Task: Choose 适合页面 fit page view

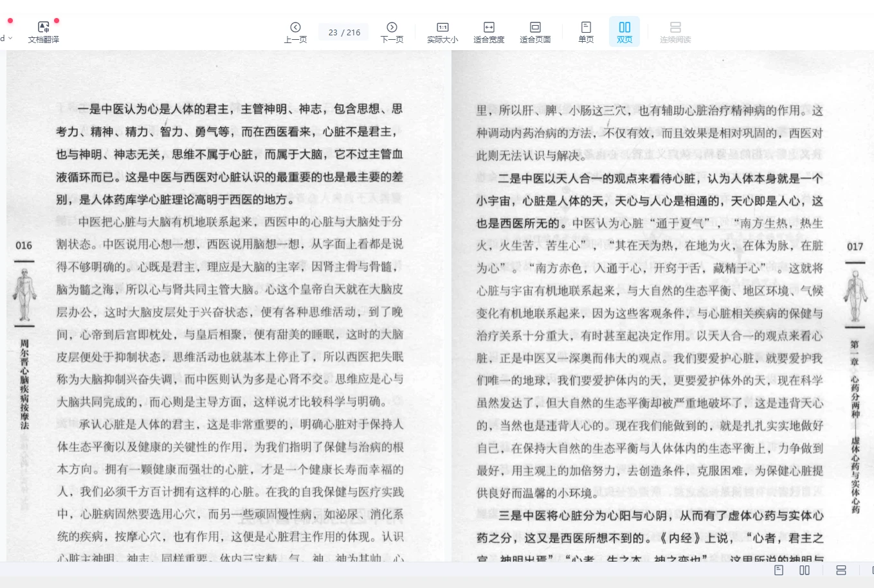Action: [535, 31]
